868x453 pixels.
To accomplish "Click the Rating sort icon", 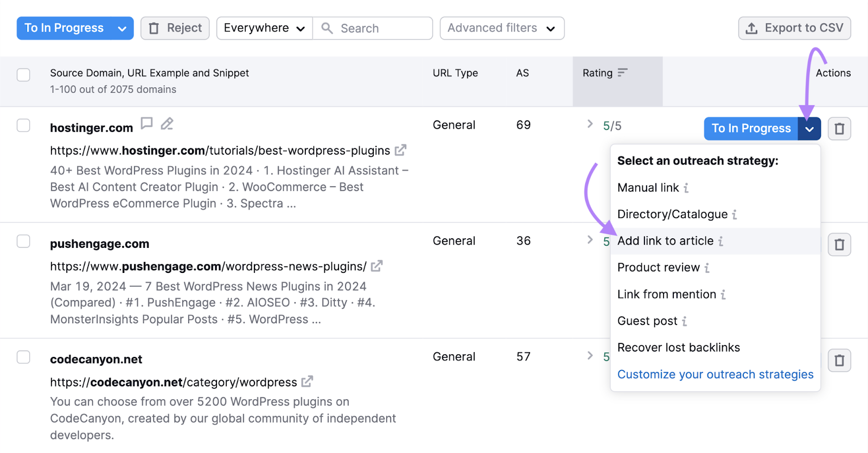I will pos(622,73).
